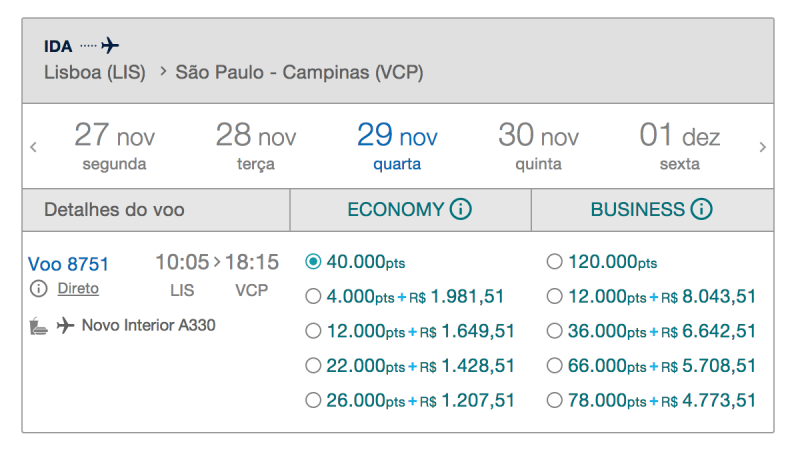
Task: Click the seat icon near Novo Interior A330
Action: (39, 325)
